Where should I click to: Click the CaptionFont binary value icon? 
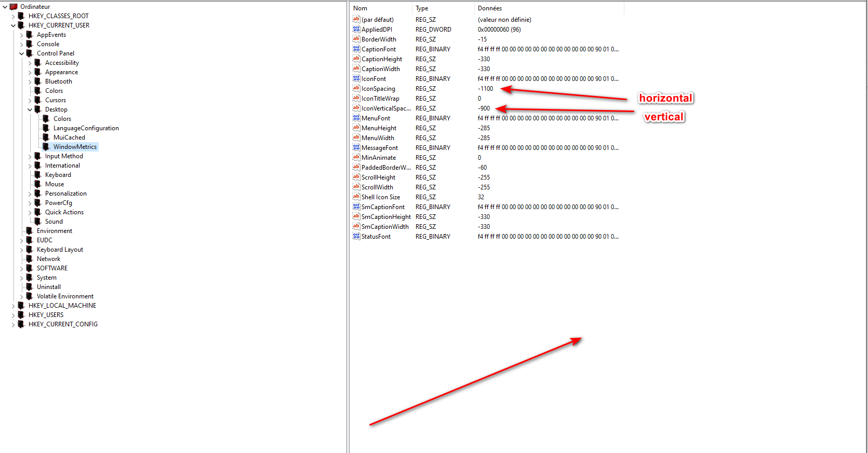tap(356, 49)
